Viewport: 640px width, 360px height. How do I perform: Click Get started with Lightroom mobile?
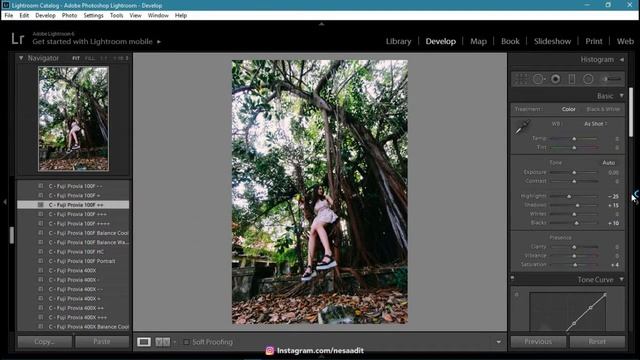(x=92, y=42)
